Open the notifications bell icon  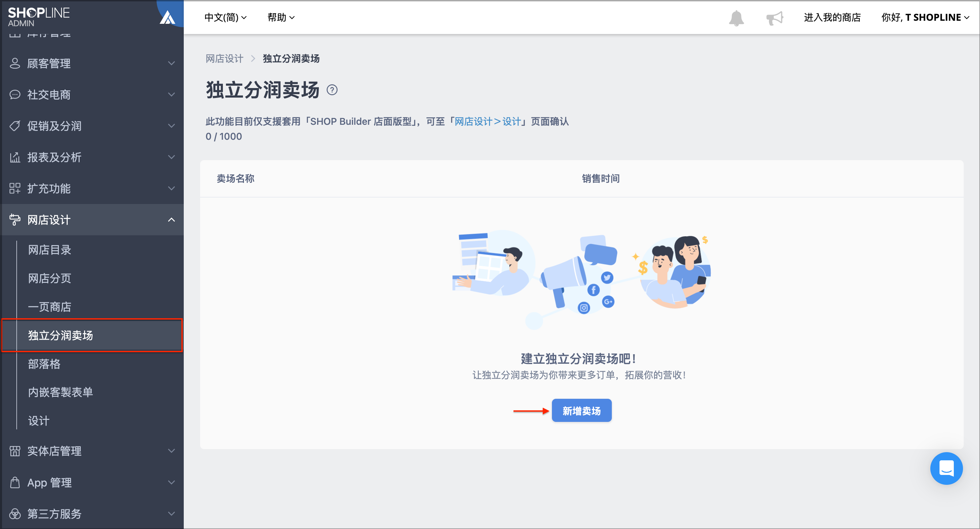click(x=736, y=18)
